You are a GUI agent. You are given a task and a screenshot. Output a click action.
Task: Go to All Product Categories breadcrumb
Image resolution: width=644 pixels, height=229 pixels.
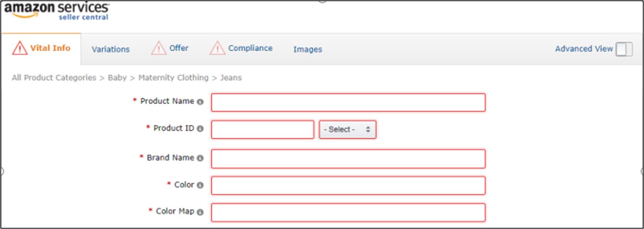[54, 78]
